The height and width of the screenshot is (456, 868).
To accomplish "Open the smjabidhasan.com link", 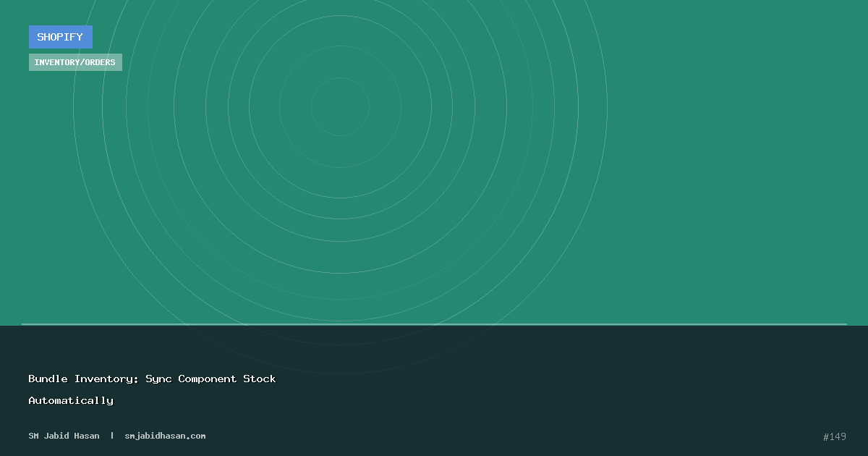I will pos(165,436).
